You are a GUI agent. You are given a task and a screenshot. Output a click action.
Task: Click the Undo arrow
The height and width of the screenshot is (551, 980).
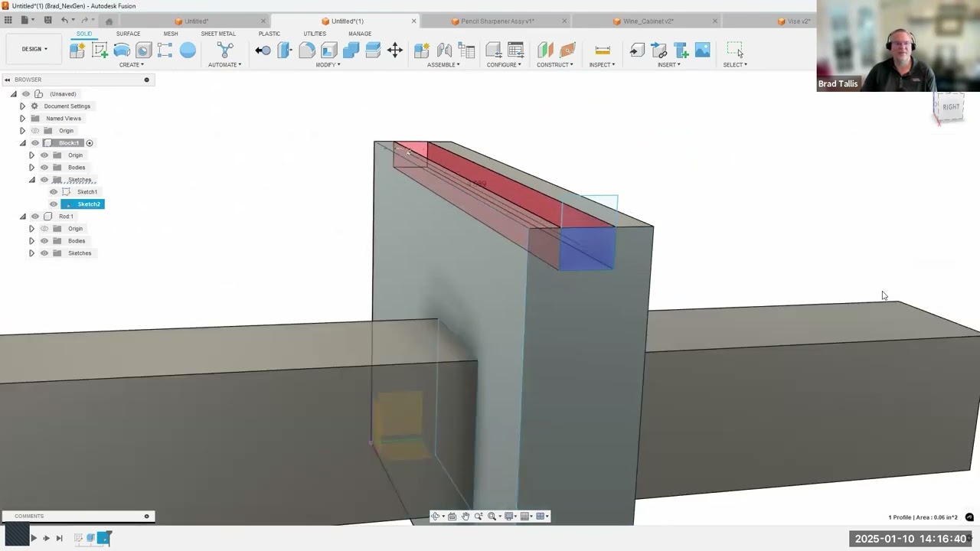coord(65,20)
